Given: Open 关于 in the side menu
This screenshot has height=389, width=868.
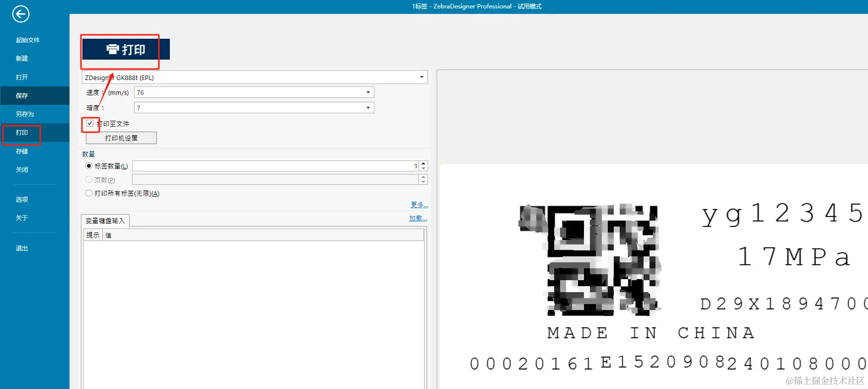Looking at the screenshot, I should coord(22,218).
